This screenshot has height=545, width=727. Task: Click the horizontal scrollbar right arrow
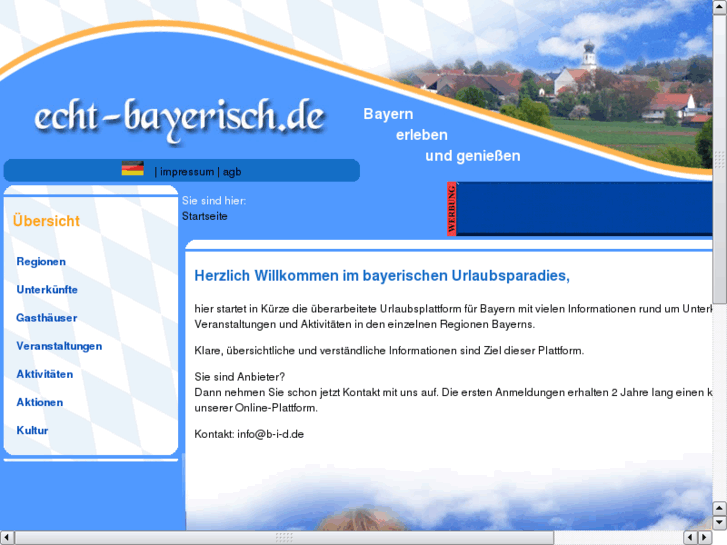[x=705, y=538]
